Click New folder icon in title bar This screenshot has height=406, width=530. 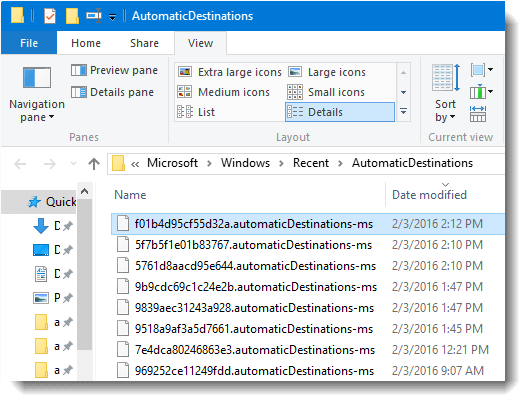tap(72, 16)
